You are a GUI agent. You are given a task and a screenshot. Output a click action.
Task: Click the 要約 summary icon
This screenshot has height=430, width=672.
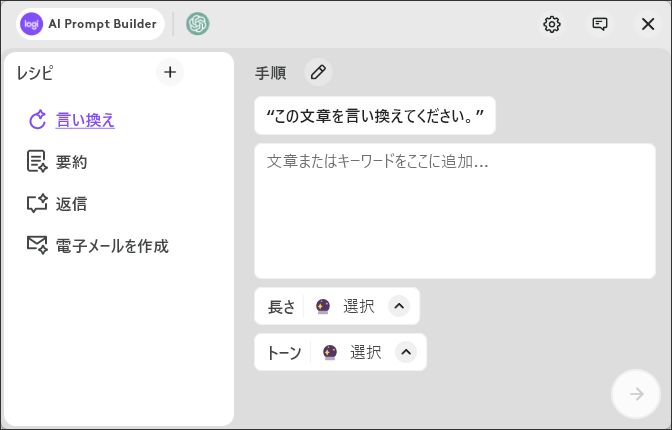click(37, 162)
